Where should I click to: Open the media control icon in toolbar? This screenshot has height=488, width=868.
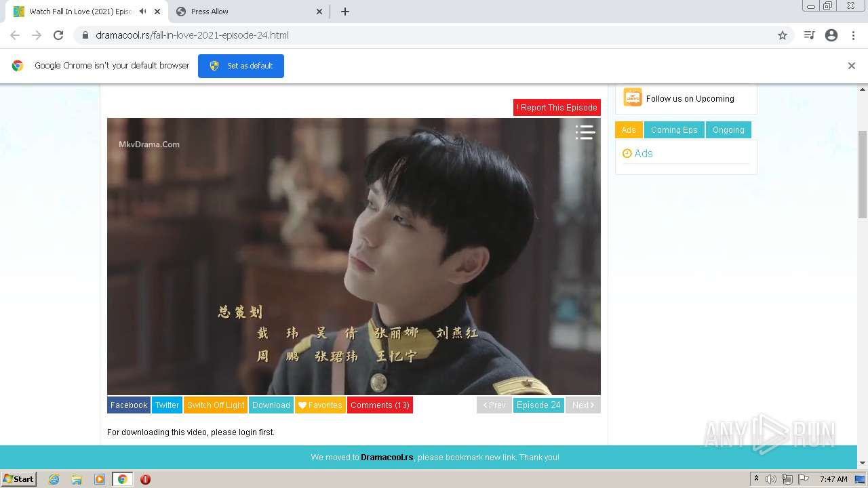click(x=809, y=35)
